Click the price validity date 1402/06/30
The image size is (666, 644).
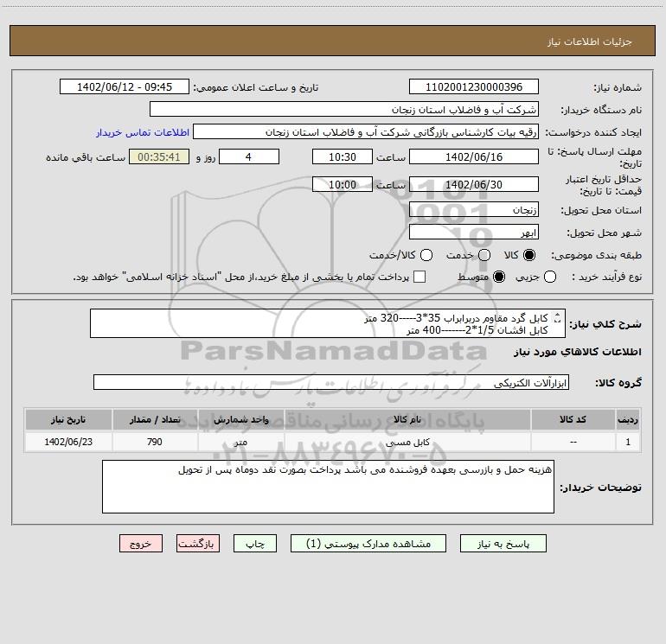474,185
